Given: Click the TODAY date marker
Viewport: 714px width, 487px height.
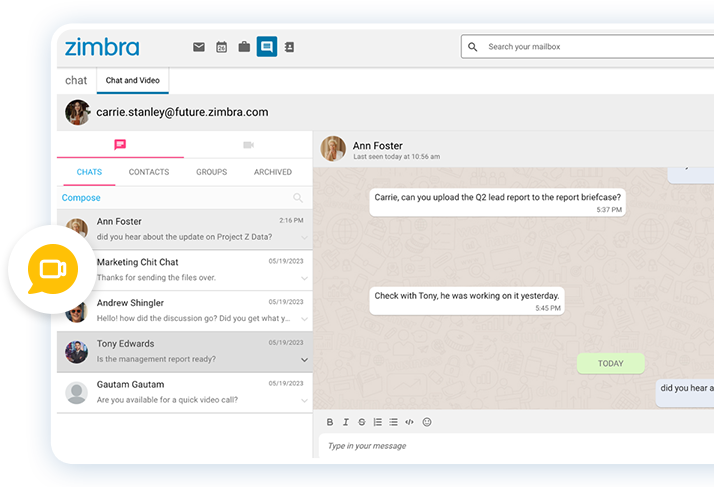Looking at the screenshot, I should 611,364.
